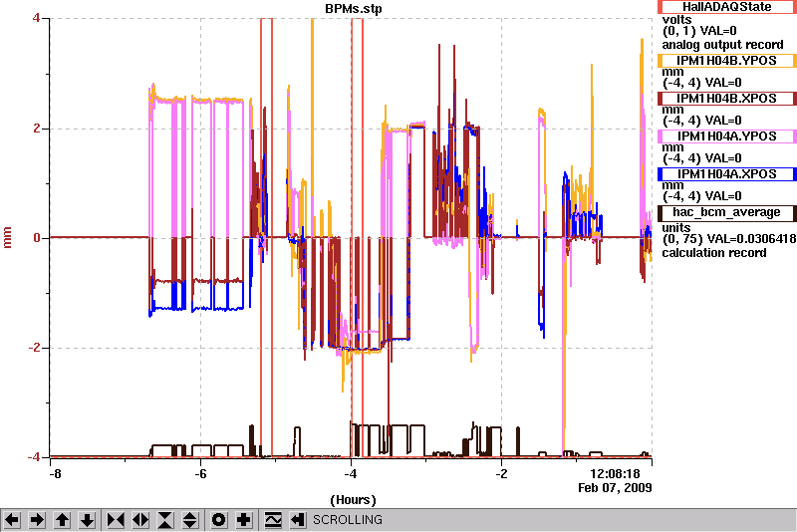
Task: Select the hac_bcm_average legend entry
Action: tap(727, 212)
